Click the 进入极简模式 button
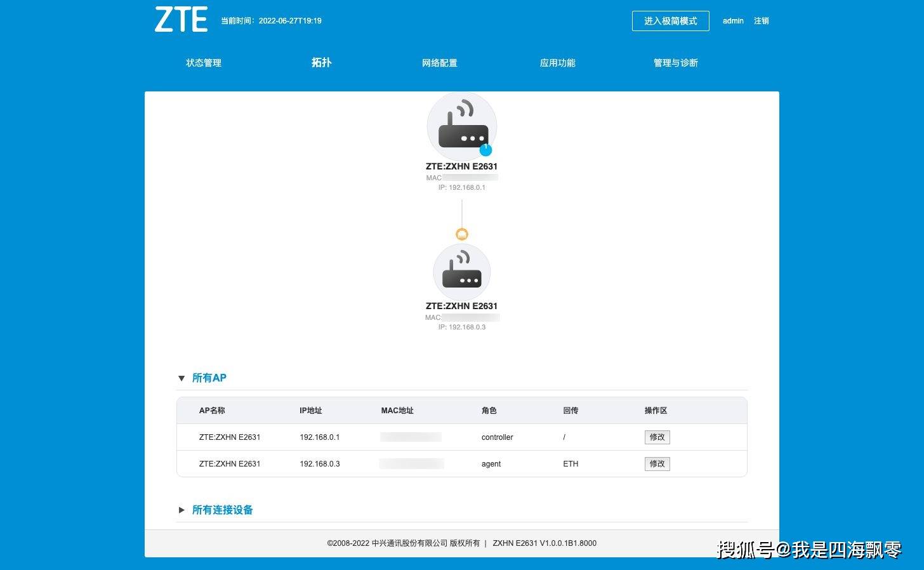Screen dimensions: 924x570 (670, 21)
